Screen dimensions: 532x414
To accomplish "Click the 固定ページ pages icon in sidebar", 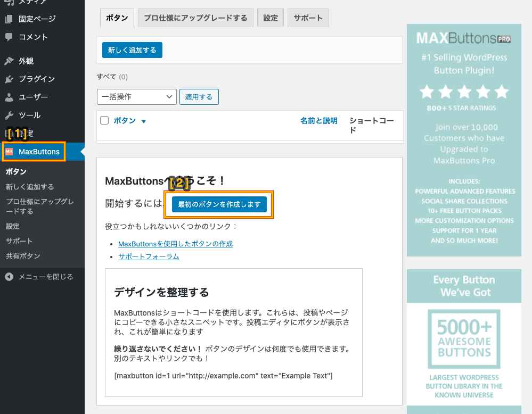I will point(9,19).
